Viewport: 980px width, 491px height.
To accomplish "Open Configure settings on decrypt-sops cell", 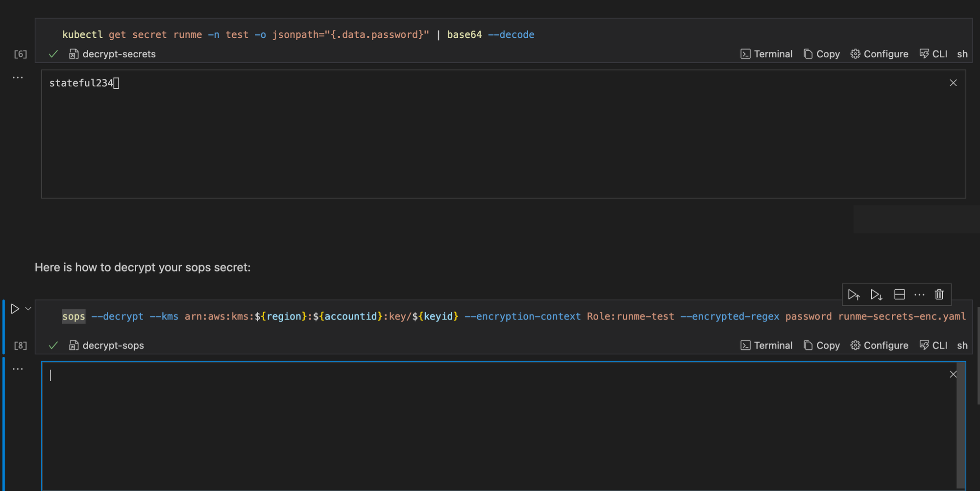I will click(880, 345).
